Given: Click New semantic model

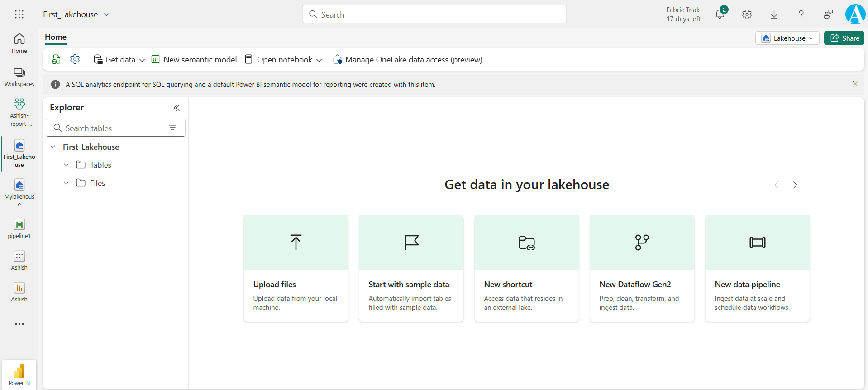Looking at the screenshot, I should pos(194,60).
